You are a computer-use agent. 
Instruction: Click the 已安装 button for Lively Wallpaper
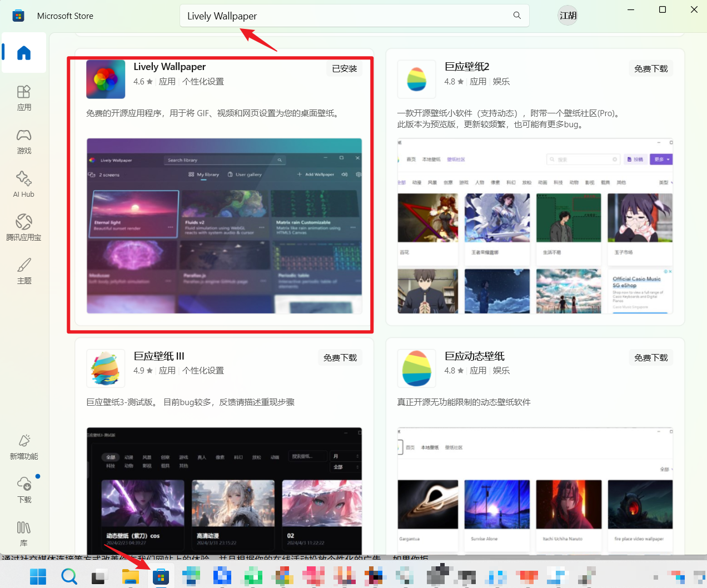(x=345, y=68)
